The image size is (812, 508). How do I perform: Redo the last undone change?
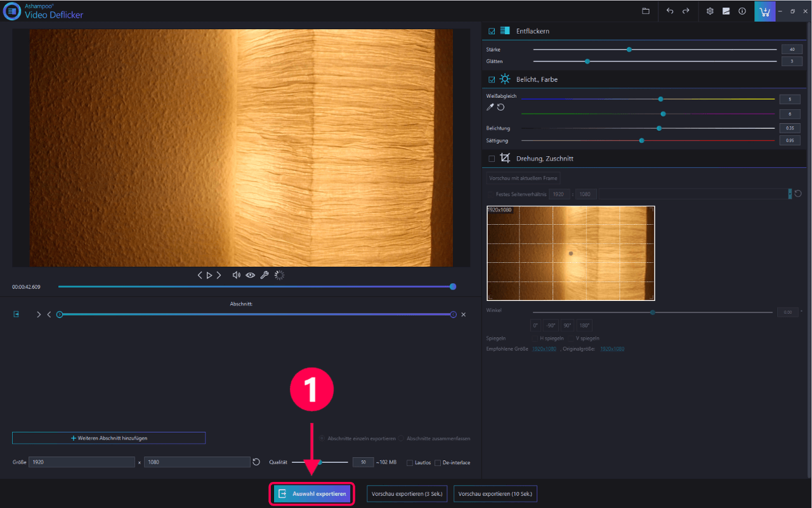click(686, 11)
